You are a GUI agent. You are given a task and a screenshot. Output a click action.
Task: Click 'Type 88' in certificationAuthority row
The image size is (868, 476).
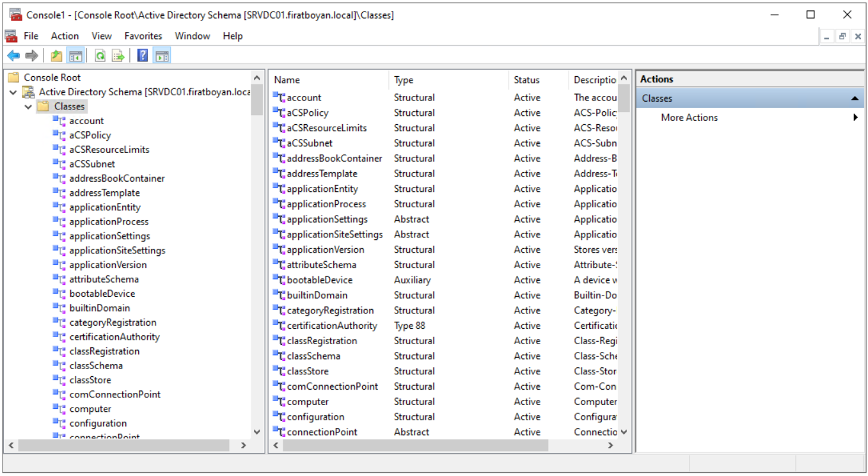(409, 326)
